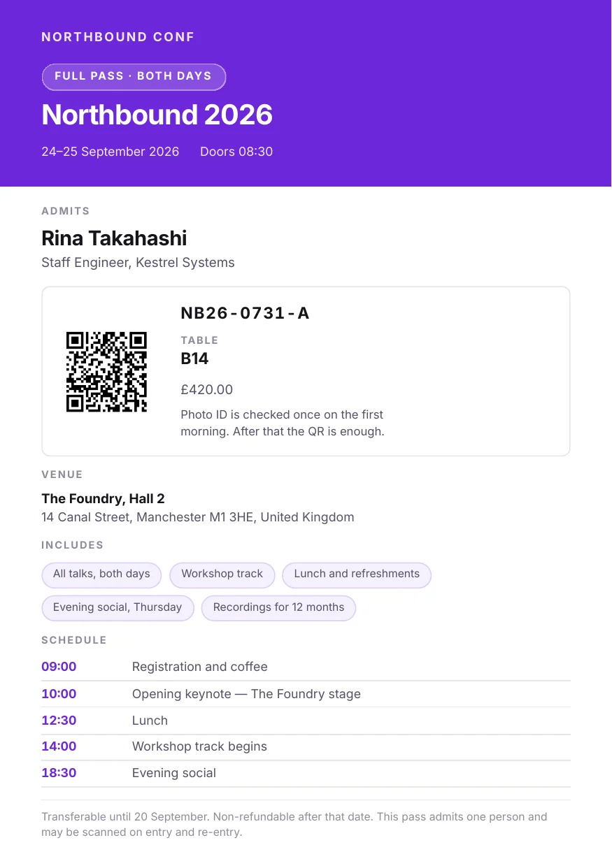Click attendee name 'Rina Takahashi'
This screenshot has width=612, height=868.
point(114,238)
